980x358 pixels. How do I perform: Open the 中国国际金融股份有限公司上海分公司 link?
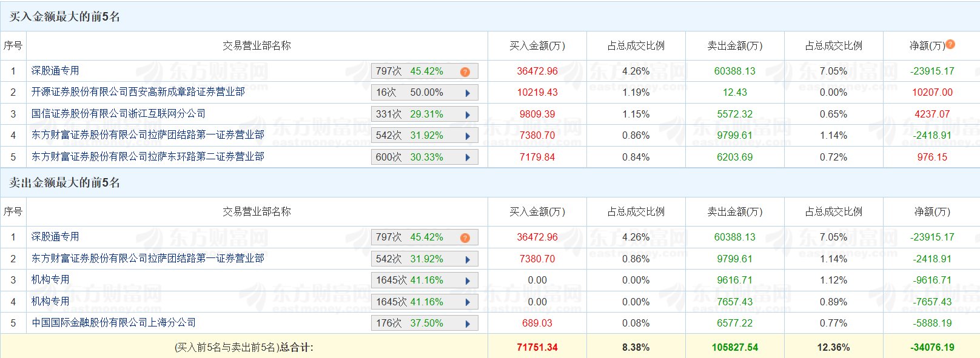pyautogui.click(x=113, y=323)
